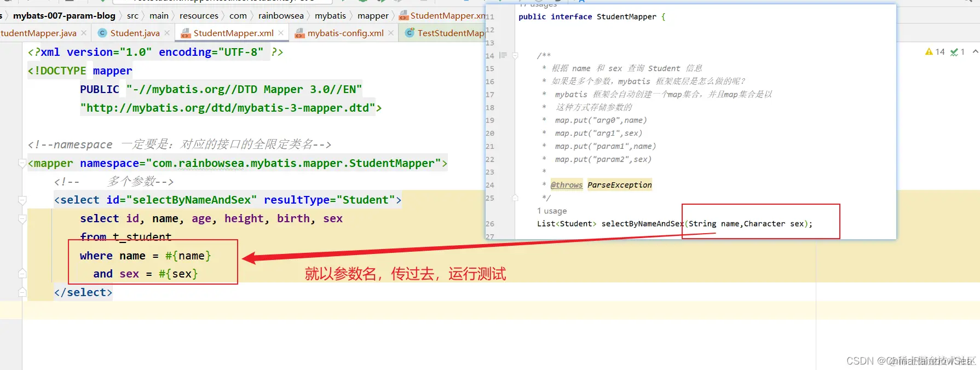Click fold end marker at line 25
Viewport: 980px width, 370px height.
pos(515,198)
